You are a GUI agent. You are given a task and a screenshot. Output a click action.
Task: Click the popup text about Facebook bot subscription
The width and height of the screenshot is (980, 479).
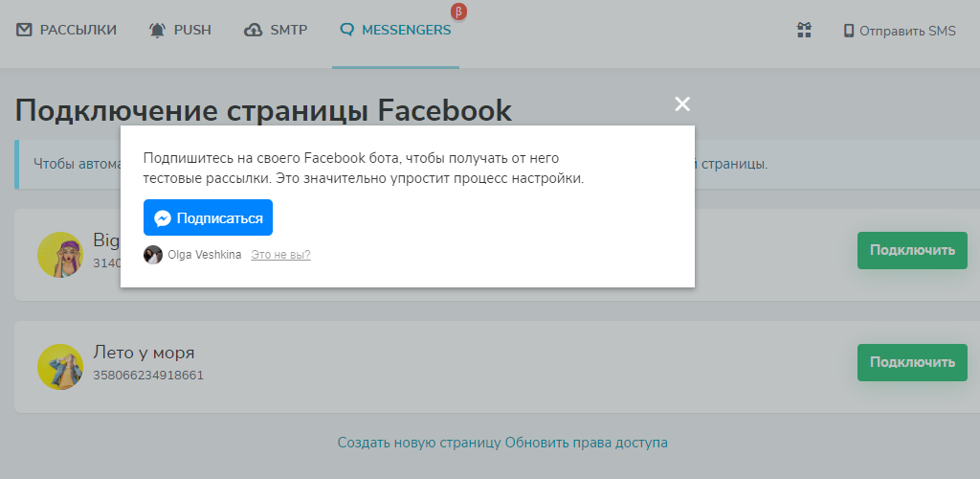coord(363,169)
